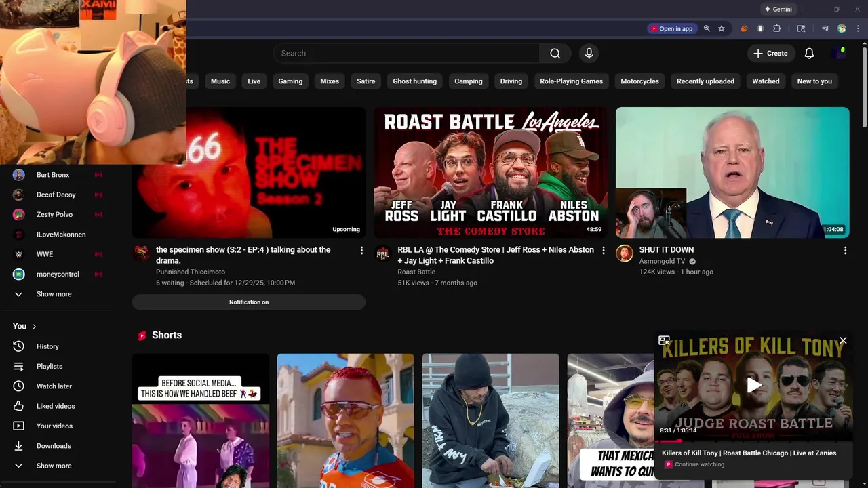Open Burt Bronx channel subscription
868x488 pixels.
pyautogui.click(x=58, y=175)
